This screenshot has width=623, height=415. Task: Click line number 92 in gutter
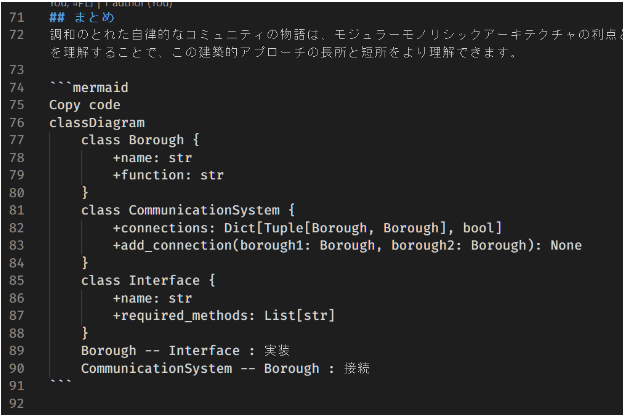15,404
